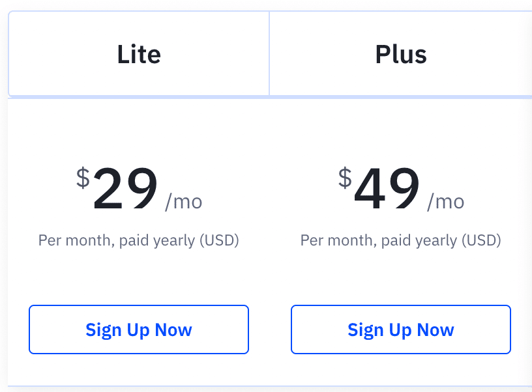The width and height of the screenshot is (532, 392).
Task: Click '(USD)' under the Plus price
Action: (481, 241)
